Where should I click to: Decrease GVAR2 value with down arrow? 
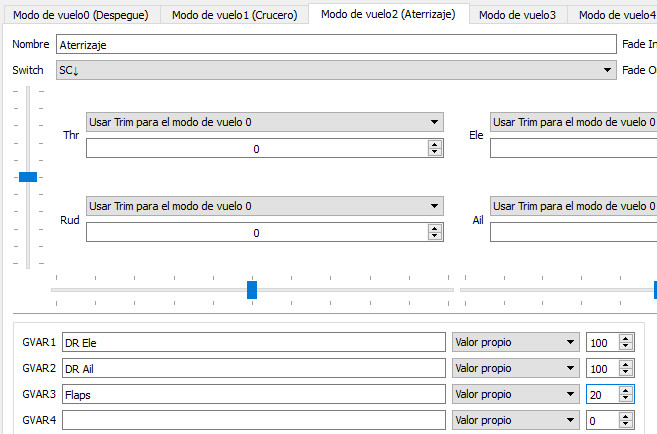(x=626, y=372)
